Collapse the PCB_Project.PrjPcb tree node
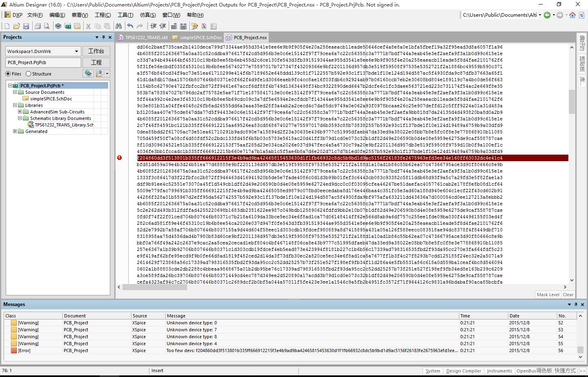Viewport: 588px width, 377px height. click(10, 86)
